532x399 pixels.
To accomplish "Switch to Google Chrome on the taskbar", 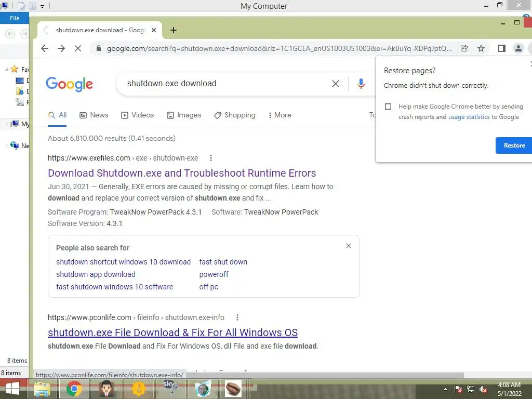I will pyautogui.click(x=74, y=389).
